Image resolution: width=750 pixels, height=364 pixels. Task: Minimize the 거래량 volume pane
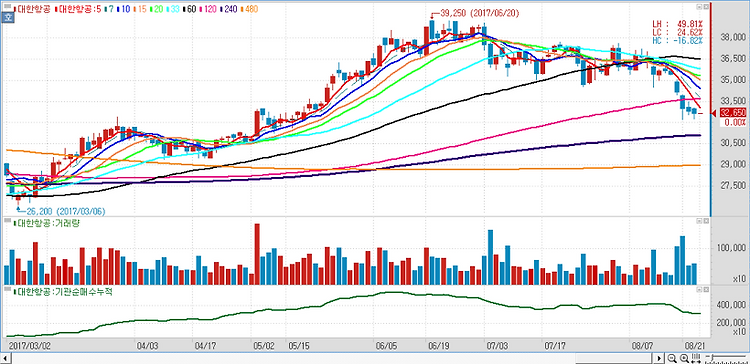click(699, 221)
